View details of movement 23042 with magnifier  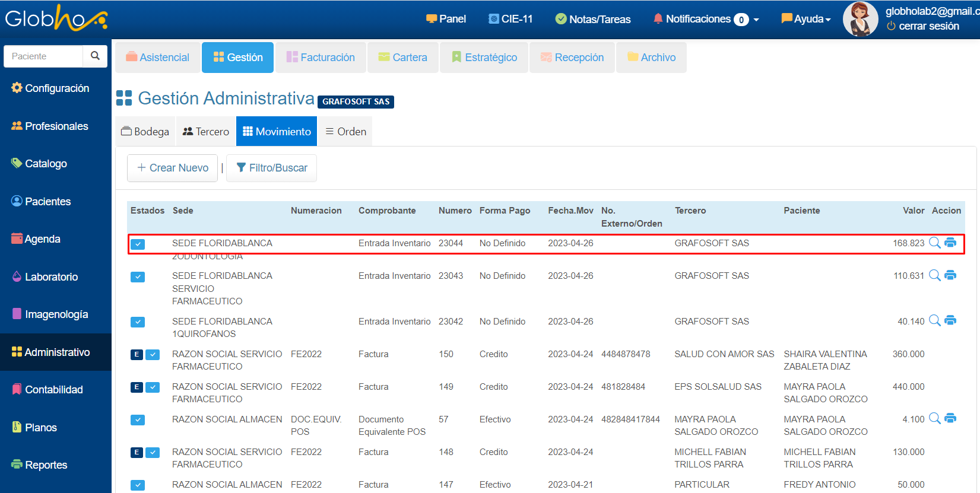click(934, 320)
